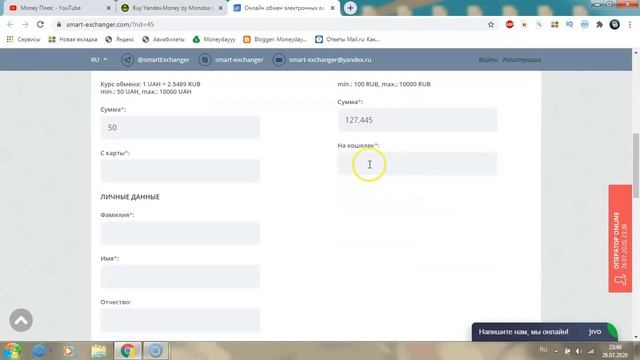This screenshot has height=360, width=640.
Task: Open the Chrome three-dot menu
Action: pos(630,24)
